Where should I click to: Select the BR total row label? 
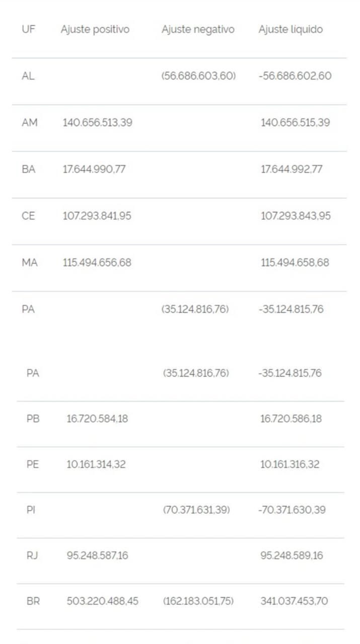click(33, 601)
